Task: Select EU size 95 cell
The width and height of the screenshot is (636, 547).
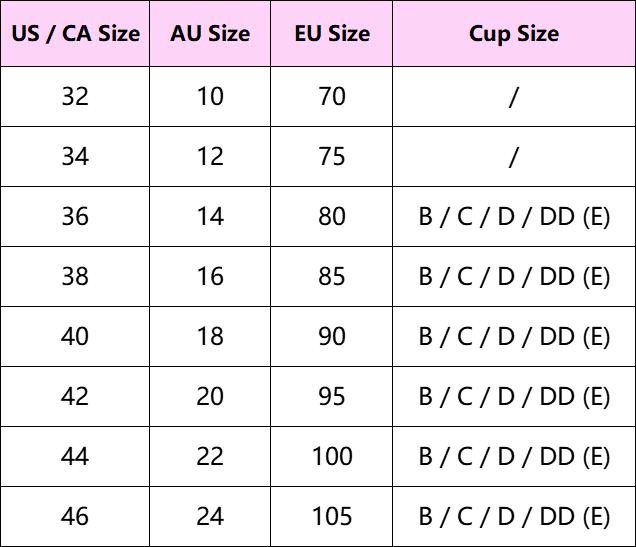Action: [332, 397]
